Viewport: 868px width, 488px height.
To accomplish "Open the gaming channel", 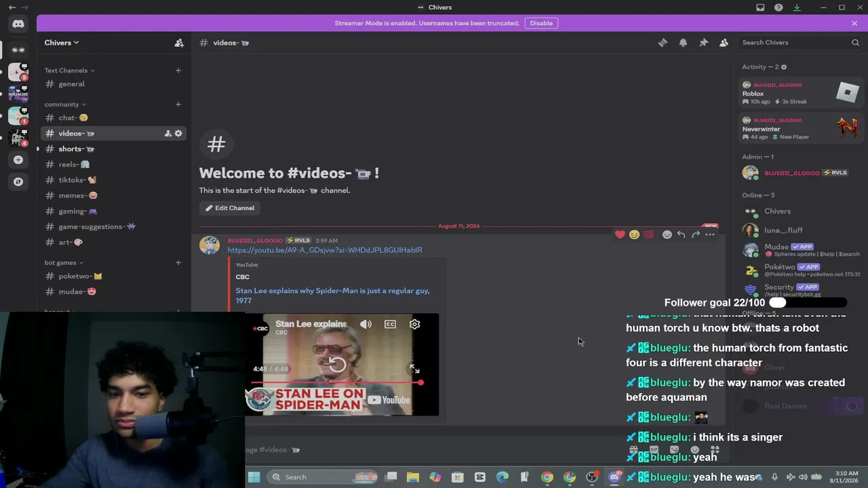I will [113, 211].
